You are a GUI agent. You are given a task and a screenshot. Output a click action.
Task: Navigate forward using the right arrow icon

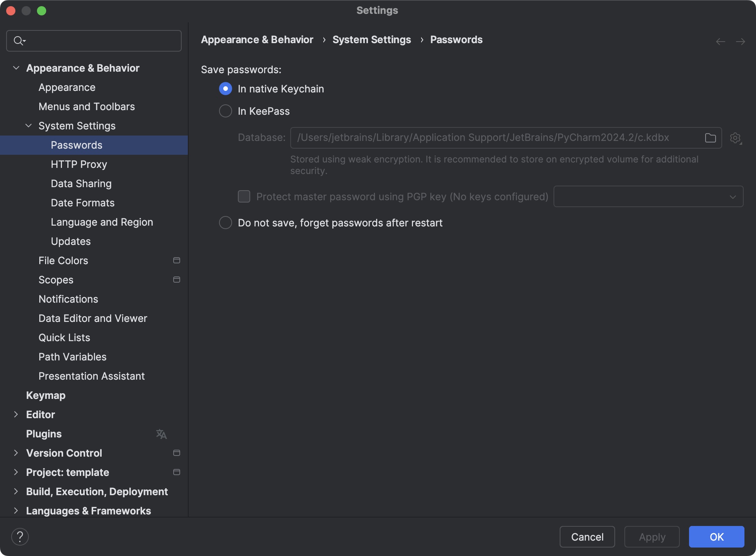tap(741, 41)
